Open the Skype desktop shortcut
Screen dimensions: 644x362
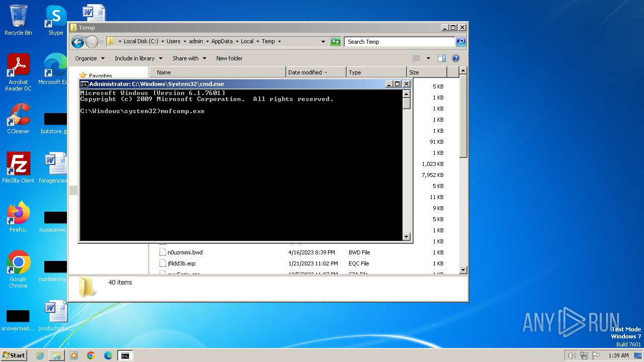[x=56, y=20]
